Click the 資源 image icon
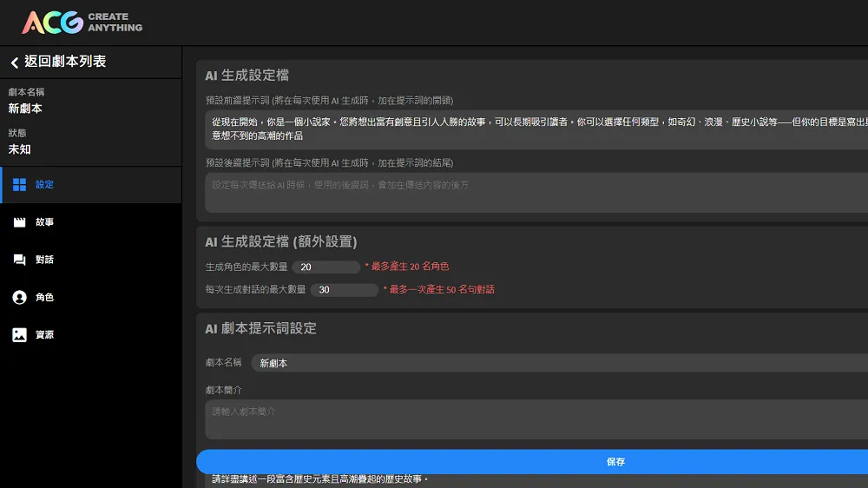This screenshot has width=868, height=488. (19, 334)
